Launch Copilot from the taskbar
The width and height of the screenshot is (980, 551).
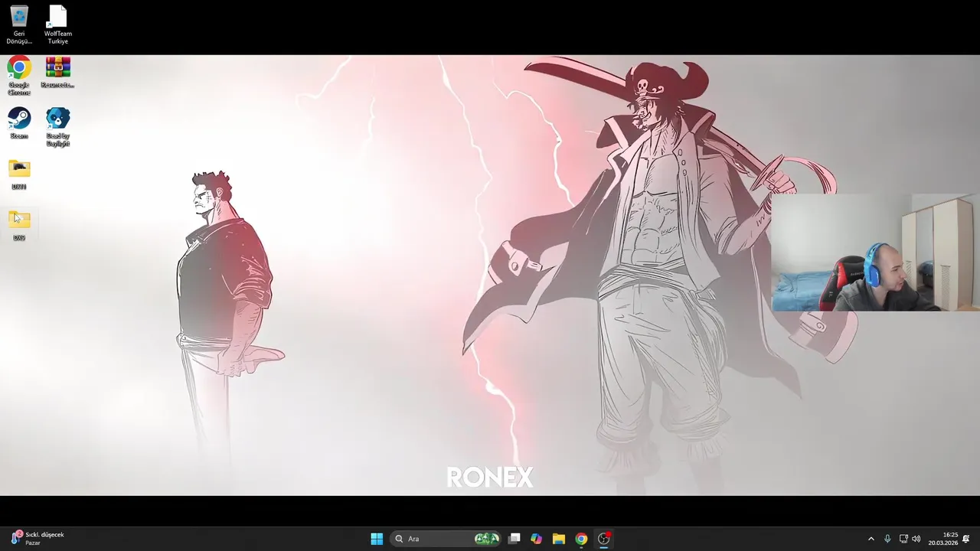[x=537, y=539]
